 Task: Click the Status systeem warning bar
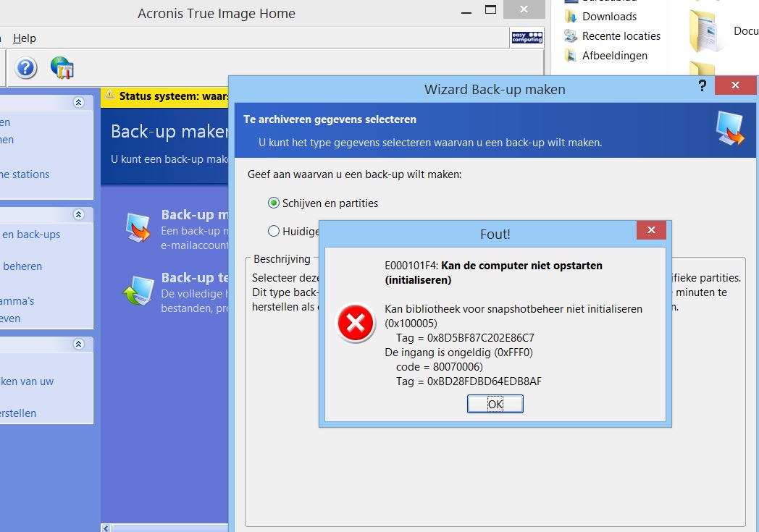(x=164, y=96)
